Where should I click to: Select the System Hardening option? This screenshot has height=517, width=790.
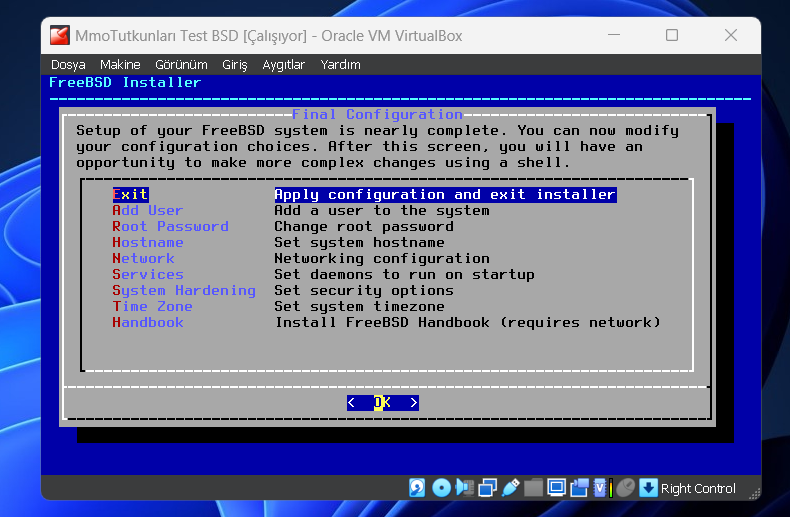click(184, 291)
